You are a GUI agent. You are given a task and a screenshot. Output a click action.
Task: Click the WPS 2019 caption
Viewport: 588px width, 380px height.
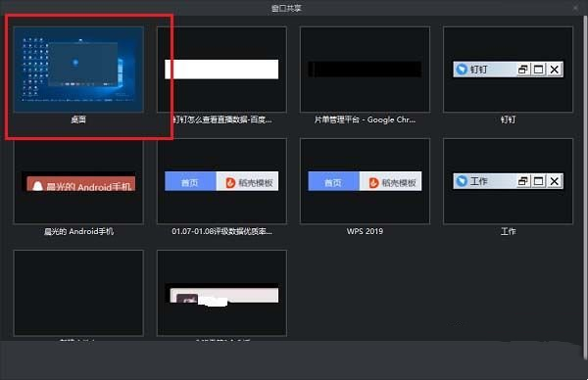click(x=365, y=231)
